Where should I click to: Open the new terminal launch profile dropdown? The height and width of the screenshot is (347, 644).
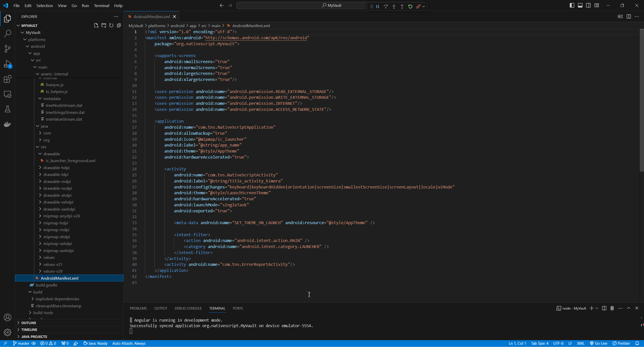click(x=597, y=308)
